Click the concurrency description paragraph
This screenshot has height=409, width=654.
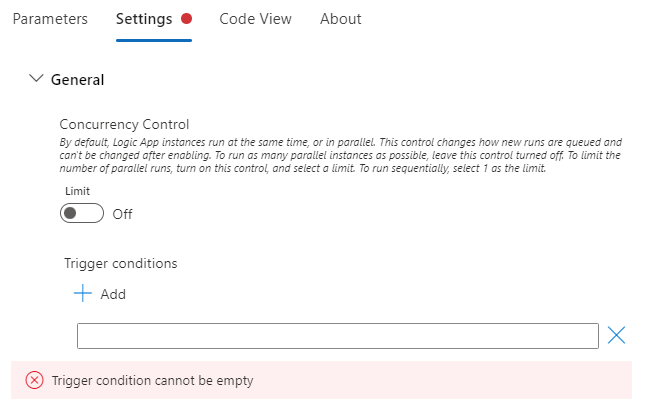[x=340, y=156]
